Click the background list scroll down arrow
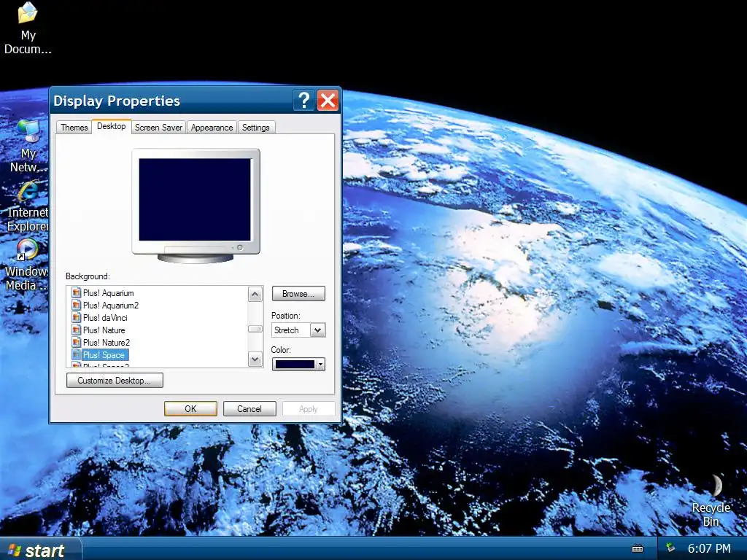Viewport: 747px width, 560px height. click(x=255, y=359)
